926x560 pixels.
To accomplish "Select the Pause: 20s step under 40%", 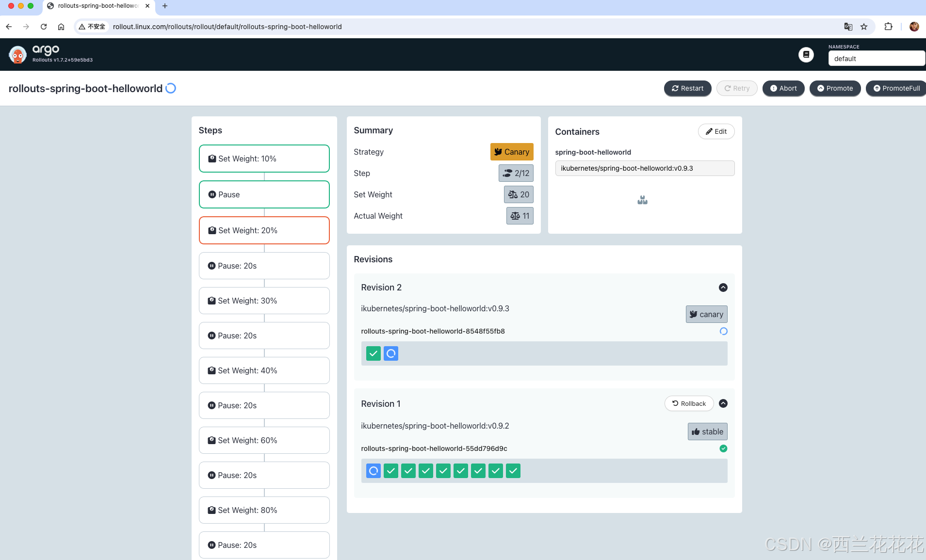I will (x=264, y=405).
